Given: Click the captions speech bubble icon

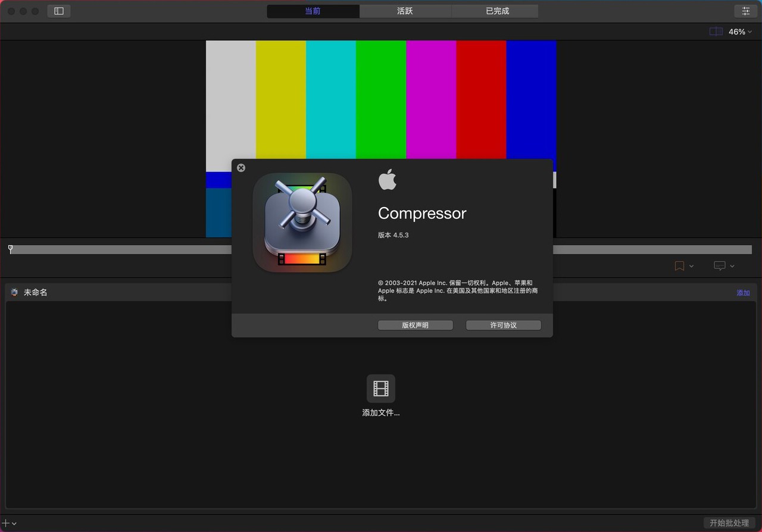Looking at the screenshot, I should [x=720, y=266].
